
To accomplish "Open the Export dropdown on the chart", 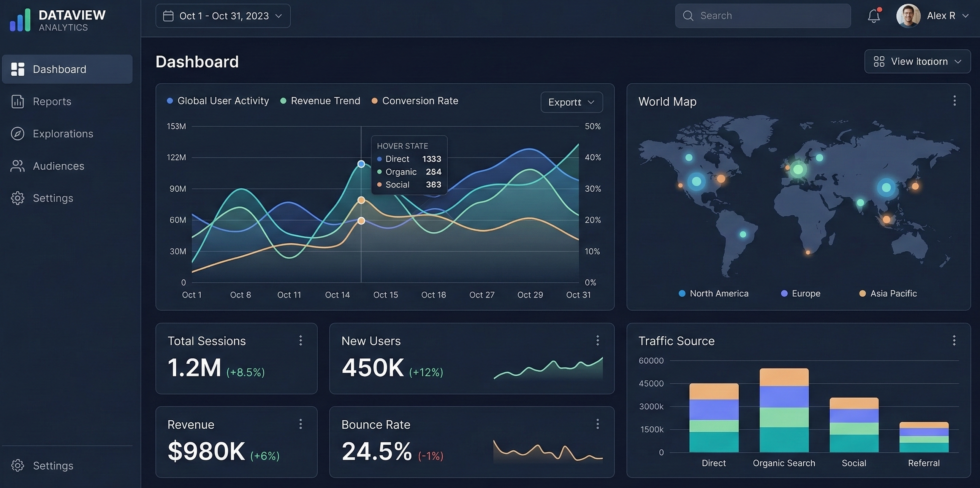I will (x=571, y=102).
